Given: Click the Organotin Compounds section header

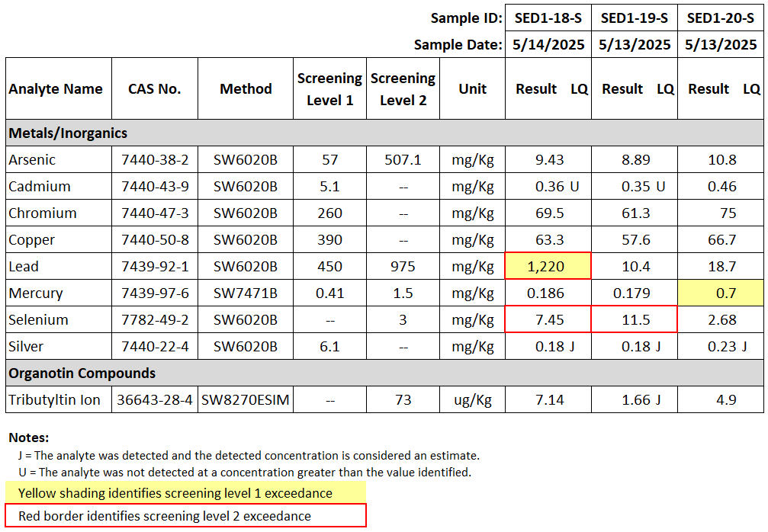Looking at the screenshot, I should tap(84, 373).
